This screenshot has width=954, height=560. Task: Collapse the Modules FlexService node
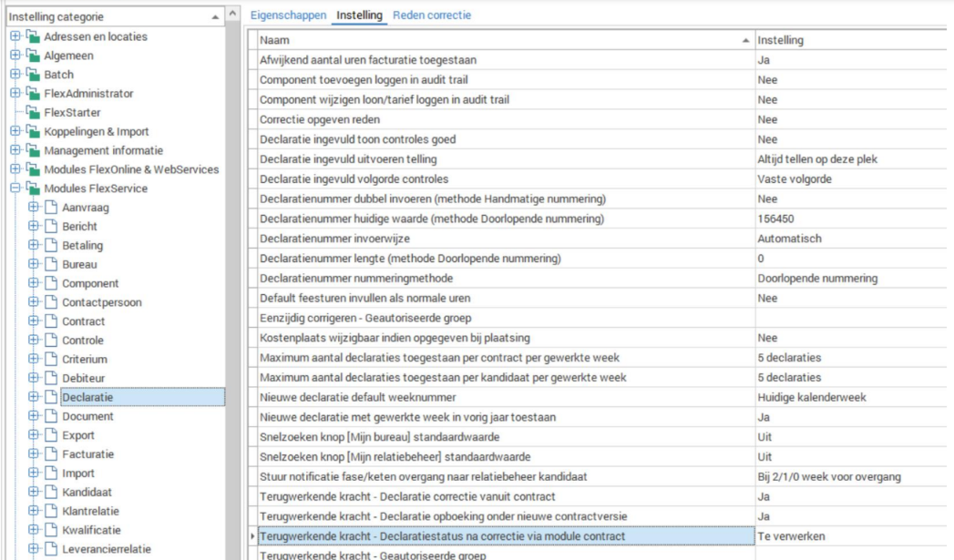coord(15,188)
